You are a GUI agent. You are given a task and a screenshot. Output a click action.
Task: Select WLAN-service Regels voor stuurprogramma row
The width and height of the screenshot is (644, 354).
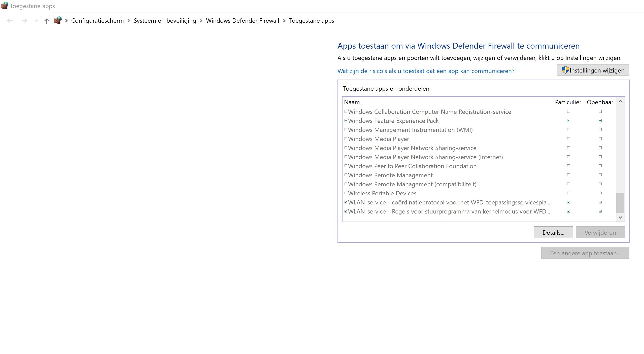click(480, 211)
